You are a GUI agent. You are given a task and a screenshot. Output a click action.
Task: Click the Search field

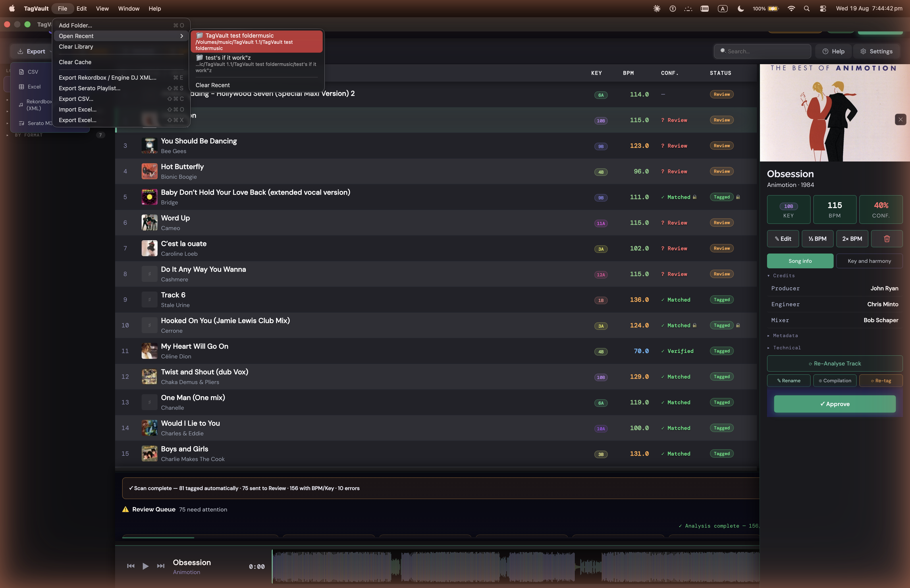coord(762,51)
